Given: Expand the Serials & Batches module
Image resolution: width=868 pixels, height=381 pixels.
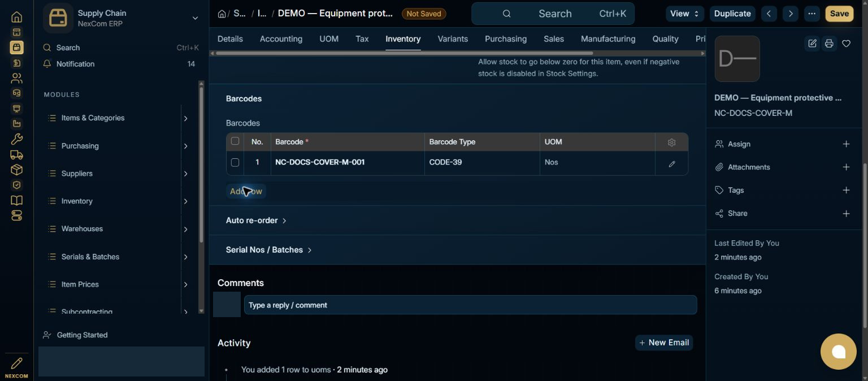Looking at the screenshot, I should click(185, 257).
